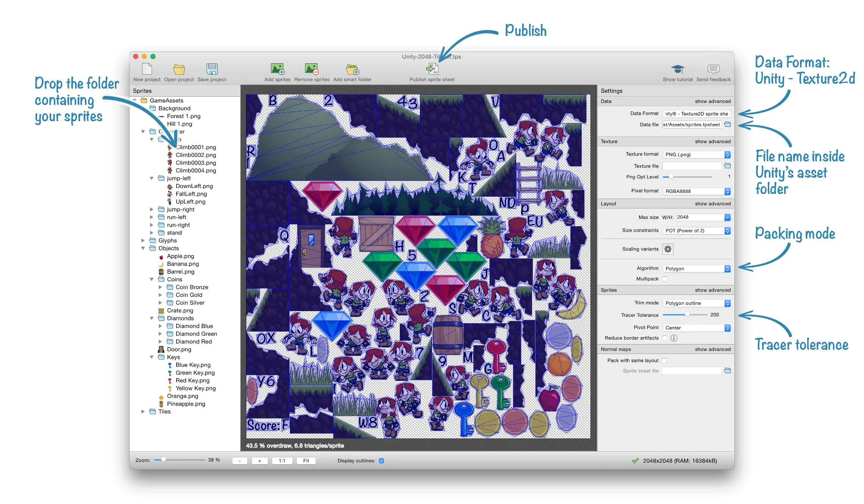Click the Add smart folder icon

(x=352, y=69)
